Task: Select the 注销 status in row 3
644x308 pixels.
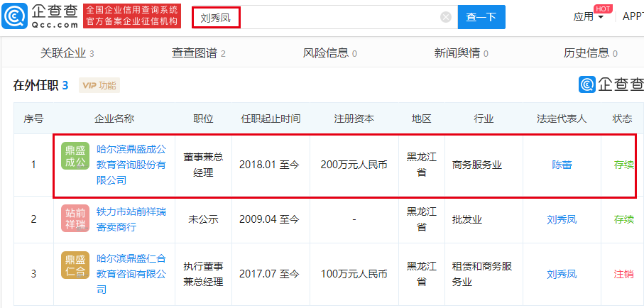Action: 623,274
